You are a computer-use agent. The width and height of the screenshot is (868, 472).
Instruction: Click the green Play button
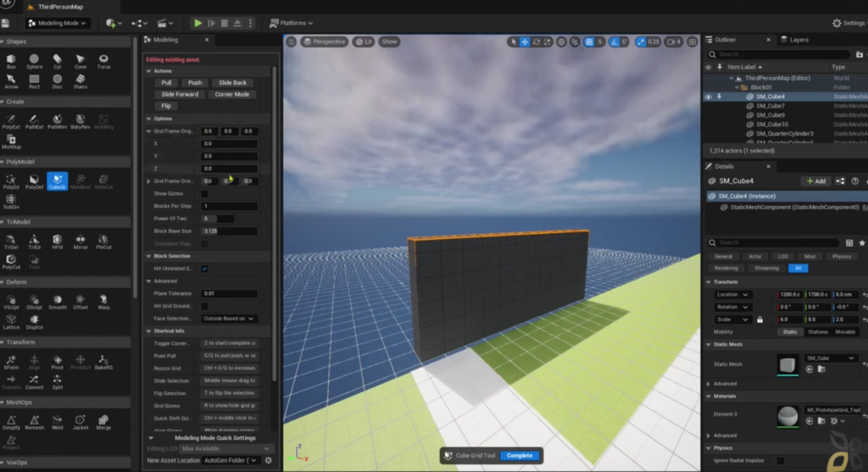198,23
